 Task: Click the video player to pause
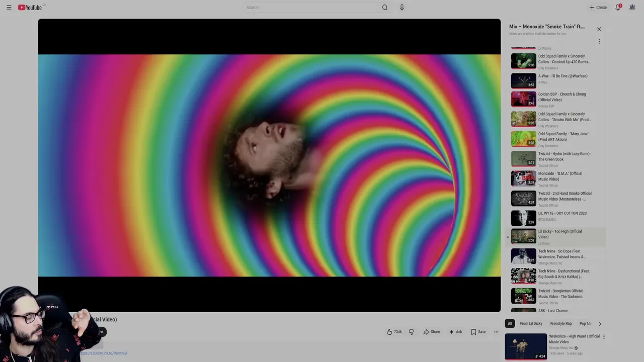click(269, 165)
